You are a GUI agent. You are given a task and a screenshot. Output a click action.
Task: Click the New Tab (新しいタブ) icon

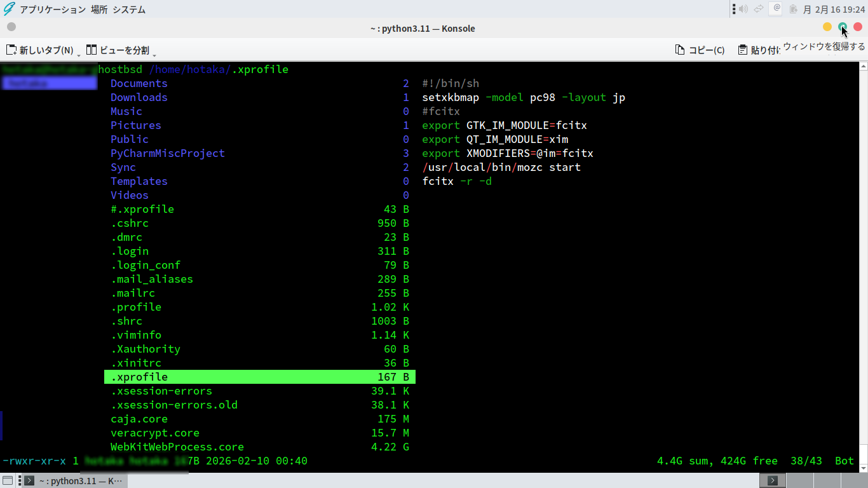pyautogui.click(x=11, y=50)
